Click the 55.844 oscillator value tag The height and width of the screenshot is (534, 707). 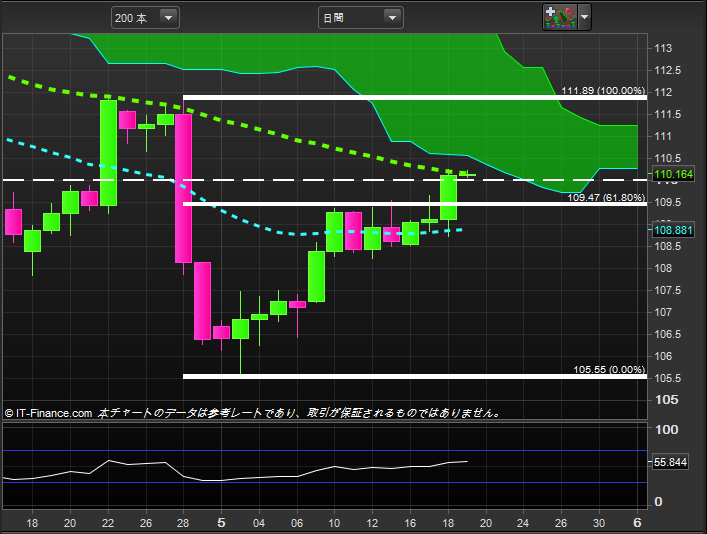pyautogui.click(x=670, y=462)
